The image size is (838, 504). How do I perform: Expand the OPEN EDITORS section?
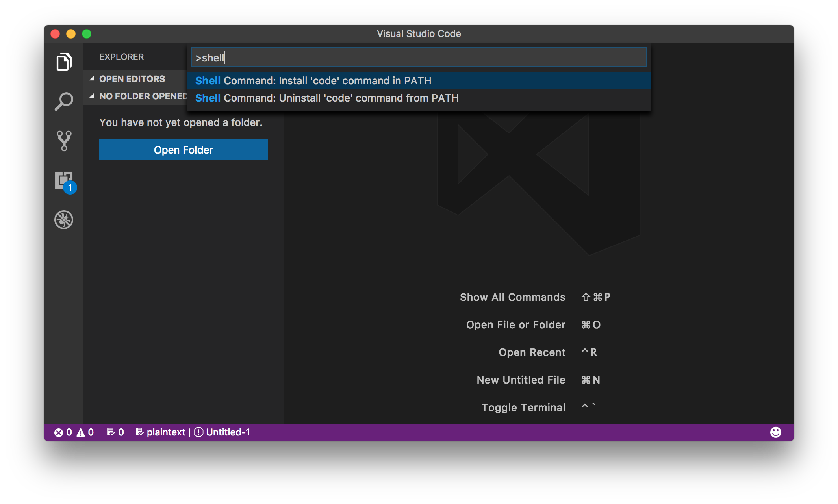[x=132, y=78]
